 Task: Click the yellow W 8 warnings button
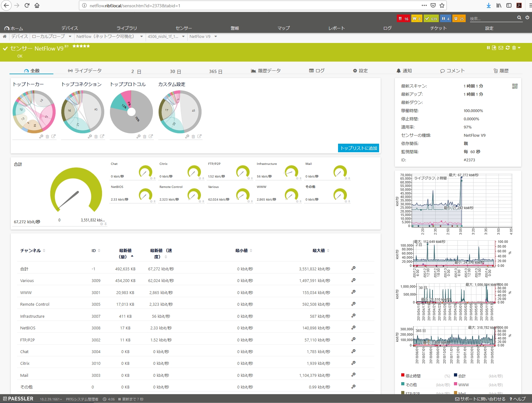(417, 19)
